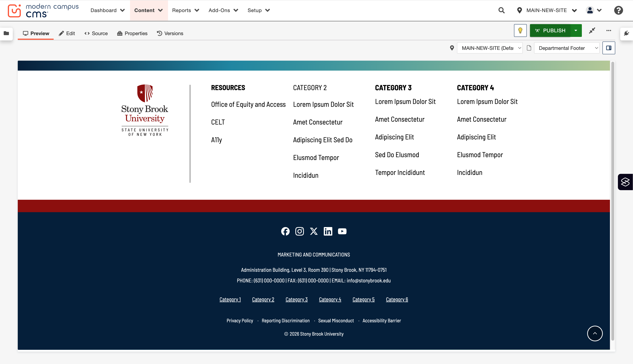Open the more actions ellipsis menu
This screenshot has width=633, height=364.
pos(609,31)
